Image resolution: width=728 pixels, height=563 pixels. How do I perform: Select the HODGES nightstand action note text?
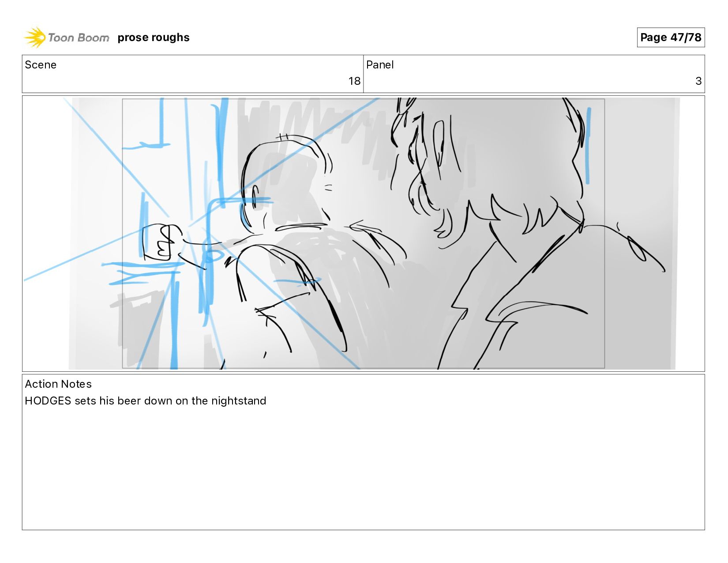[x=146, y=401]
